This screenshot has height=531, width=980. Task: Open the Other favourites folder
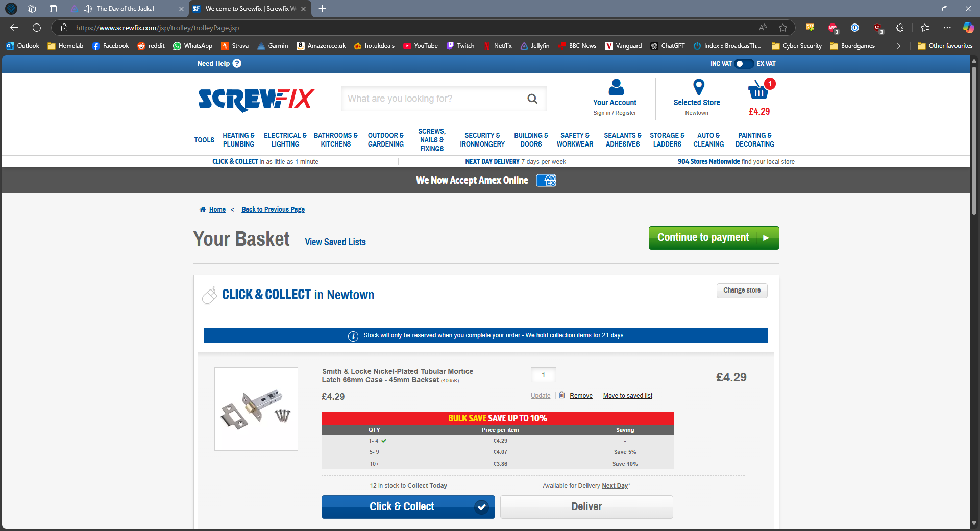[x=945, y=46]
